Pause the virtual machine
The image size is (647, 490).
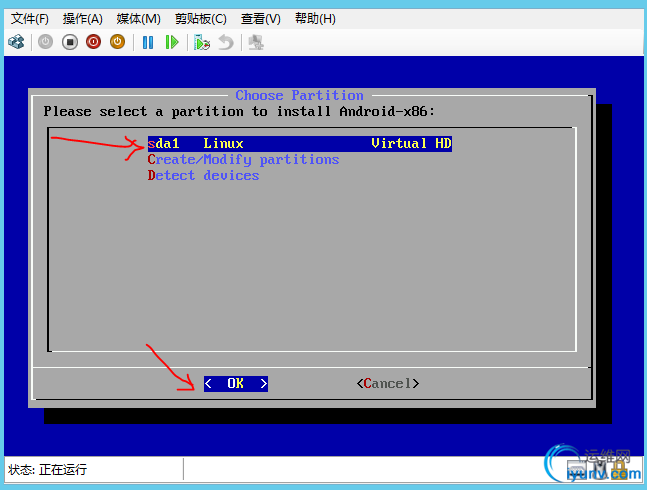pos(148,42)
